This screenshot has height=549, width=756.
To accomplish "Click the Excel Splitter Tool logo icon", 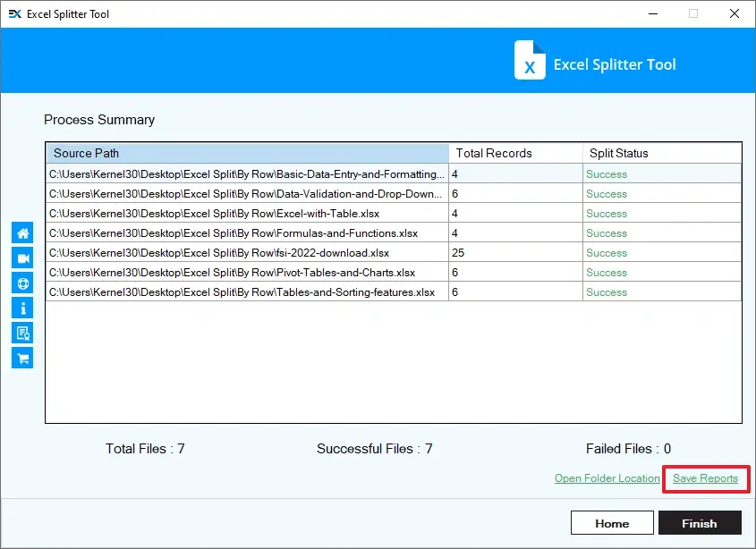I will [530, 61].
